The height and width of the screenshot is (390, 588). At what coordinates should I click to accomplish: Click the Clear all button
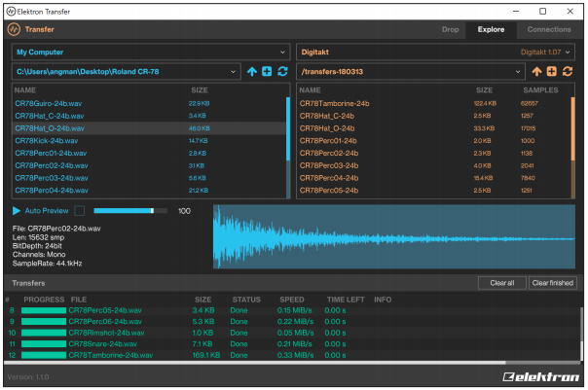[x=502, y=283]
